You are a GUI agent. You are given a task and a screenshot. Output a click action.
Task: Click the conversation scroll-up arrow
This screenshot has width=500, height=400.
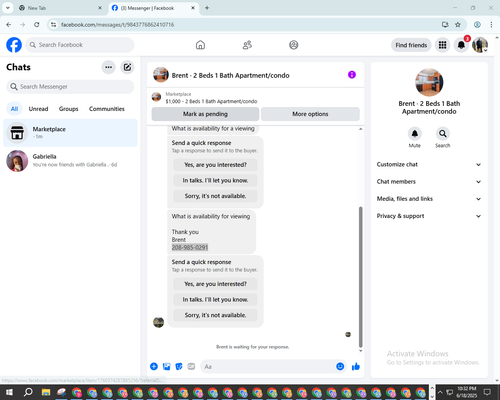tap(360, 129)
